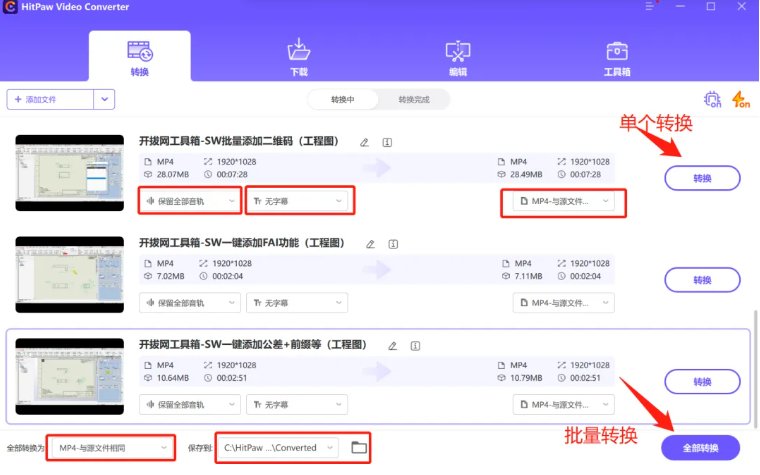Open audio track dropdown for the 7.02MB video
The height and width of the screenshot is (475, 760).
click(x=190, y=303)
